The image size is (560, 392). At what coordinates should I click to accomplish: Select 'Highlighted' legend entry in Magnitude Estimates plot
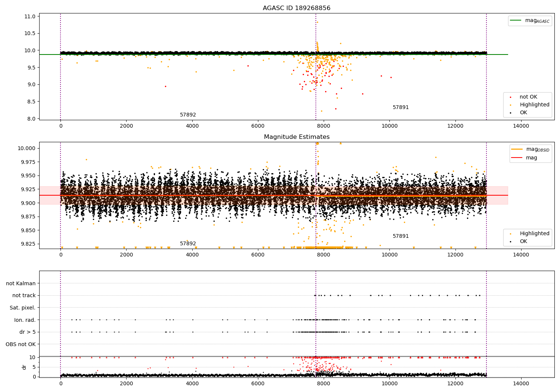click(x=535, y=234)
